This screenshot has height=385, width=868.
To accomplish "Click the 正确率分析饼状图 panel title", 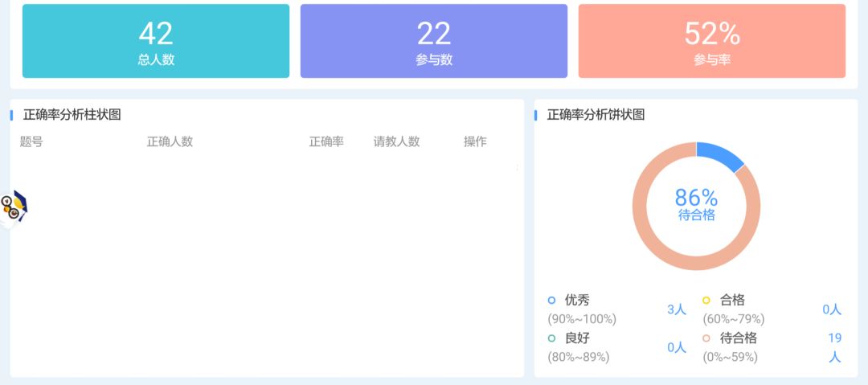I will coord(596,115).
